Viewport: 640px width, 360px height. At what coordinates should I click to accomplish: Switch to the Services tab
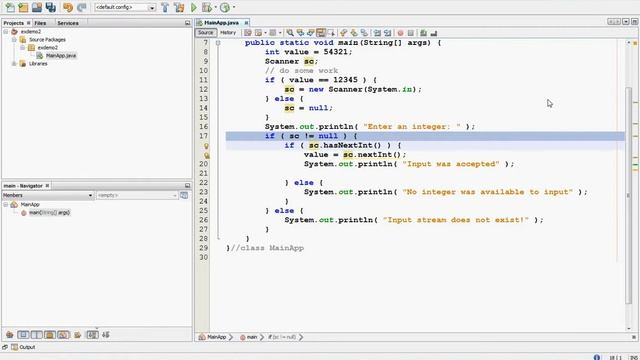68,23
